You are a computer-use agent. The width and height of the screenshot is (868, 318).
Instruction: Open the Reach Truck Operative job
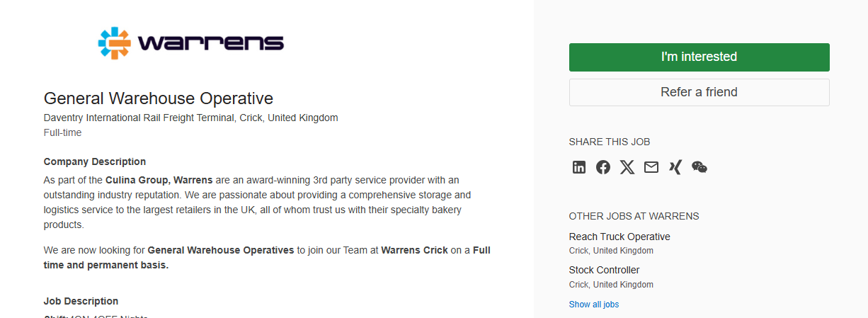point(619,237)
